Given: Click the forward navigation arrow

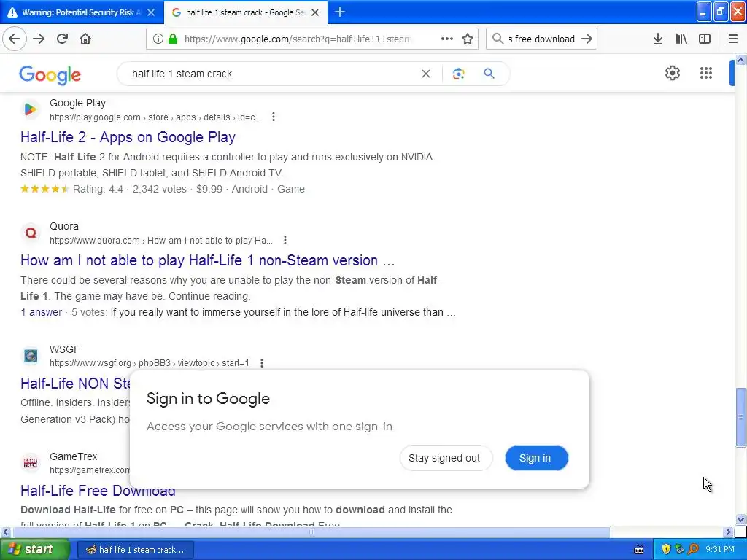Looking at the screenshot, I should point(39,39).
